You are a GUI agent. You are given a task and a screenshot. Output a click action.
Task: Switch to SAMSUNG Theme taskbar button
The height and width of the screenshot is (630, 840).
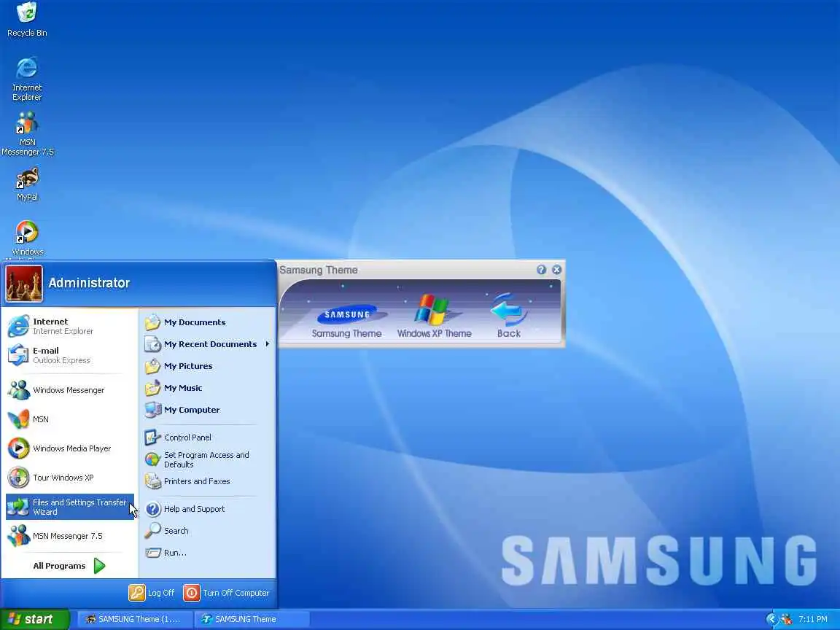point(252,619)
